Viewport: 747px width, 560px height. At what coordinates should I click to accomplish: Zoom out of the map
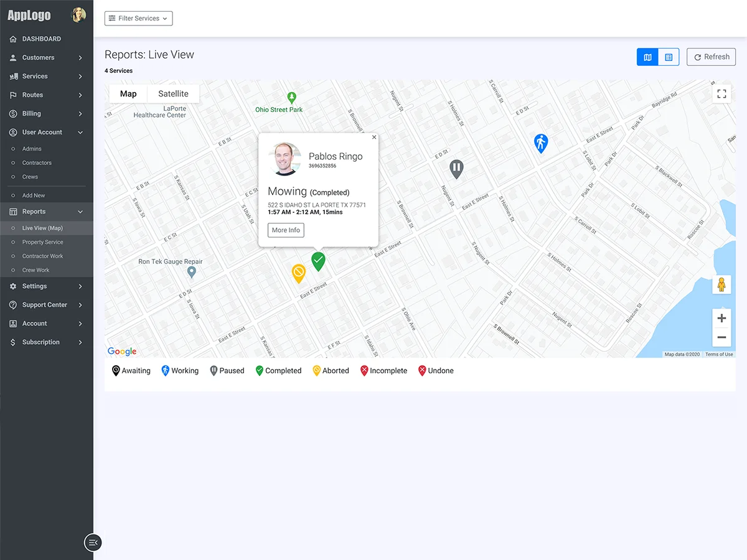721,337
